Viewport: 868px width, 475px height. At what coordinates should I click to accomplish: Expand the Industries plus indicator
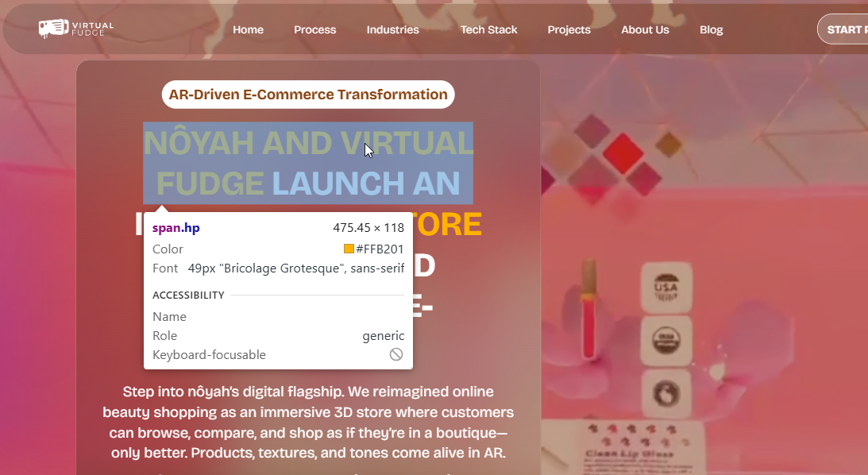pyautogui.click(x=427, y=30)
